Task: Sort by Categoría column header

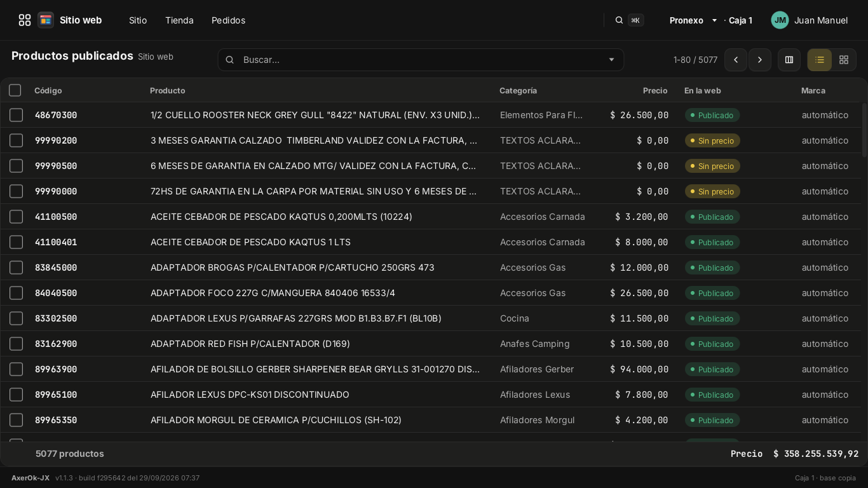Action: click(518, 91)
